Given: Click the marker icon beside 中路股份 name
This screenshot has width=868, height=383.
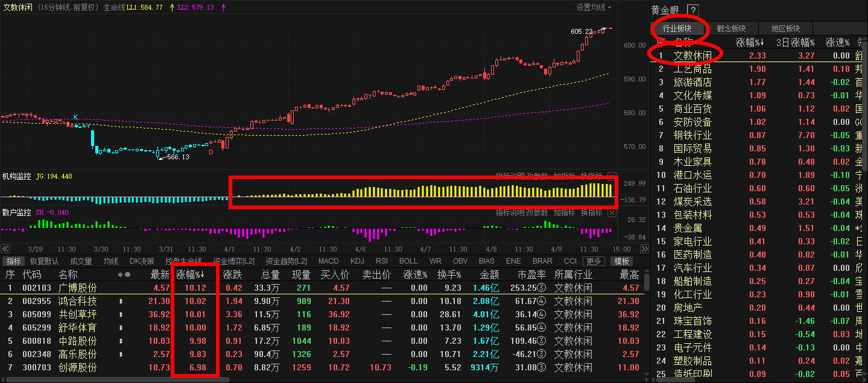Looking at the screenshot, I should [121, 341].
